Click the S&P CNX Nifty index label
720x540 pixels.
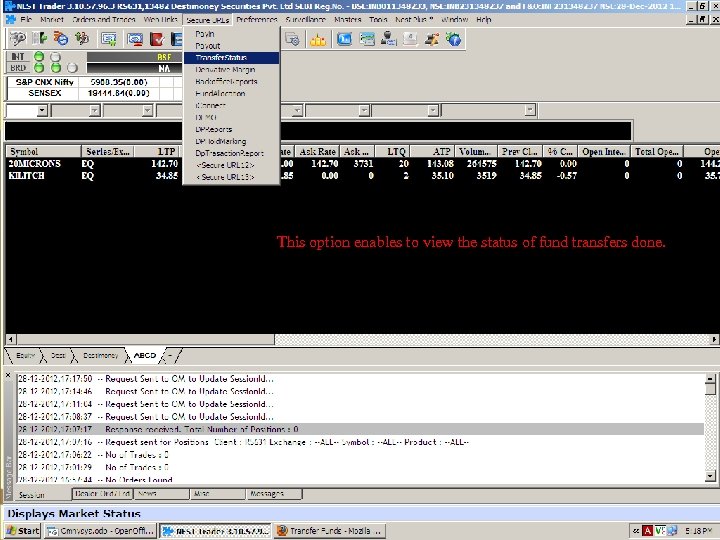[x=44, y=82]
